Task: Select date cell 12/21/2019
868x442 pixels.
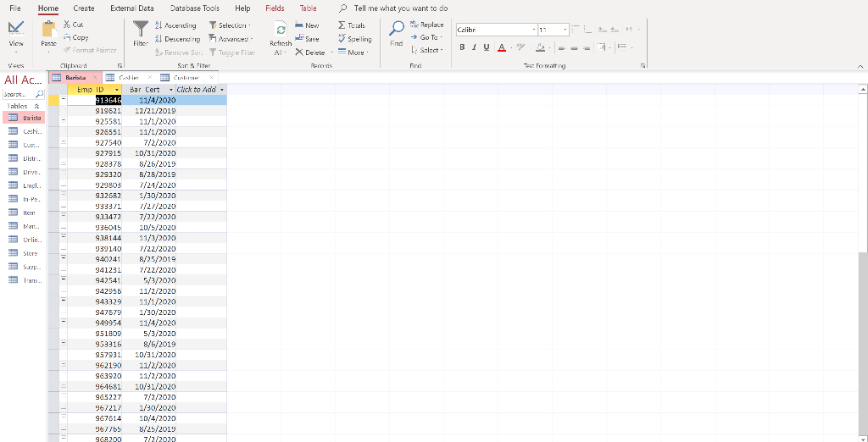Action: click(149, 111)
